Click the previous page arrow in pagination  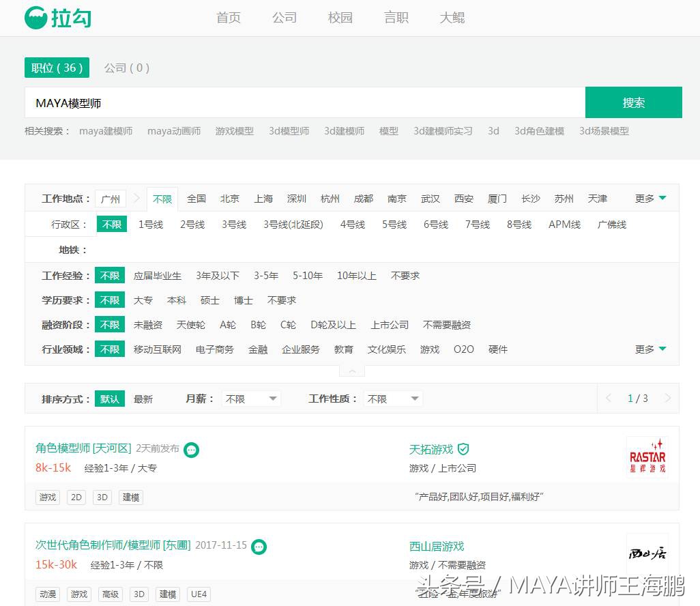pos(609,398)
